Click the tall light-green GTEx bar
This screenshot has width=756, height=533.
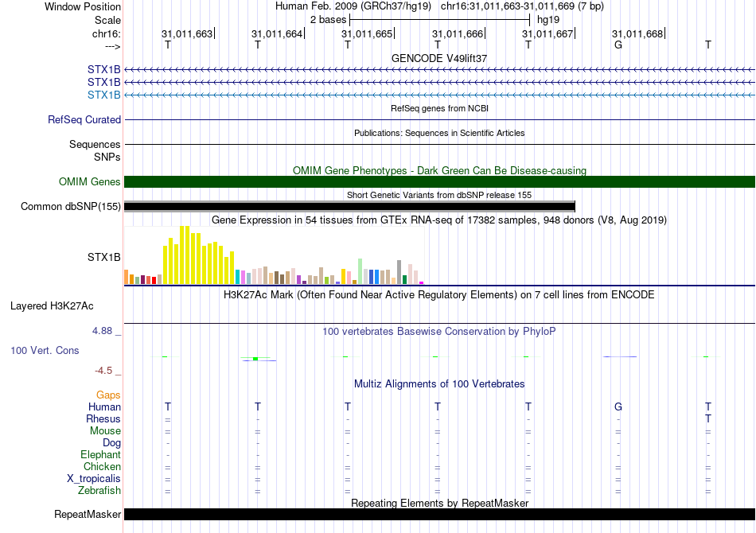360,271
